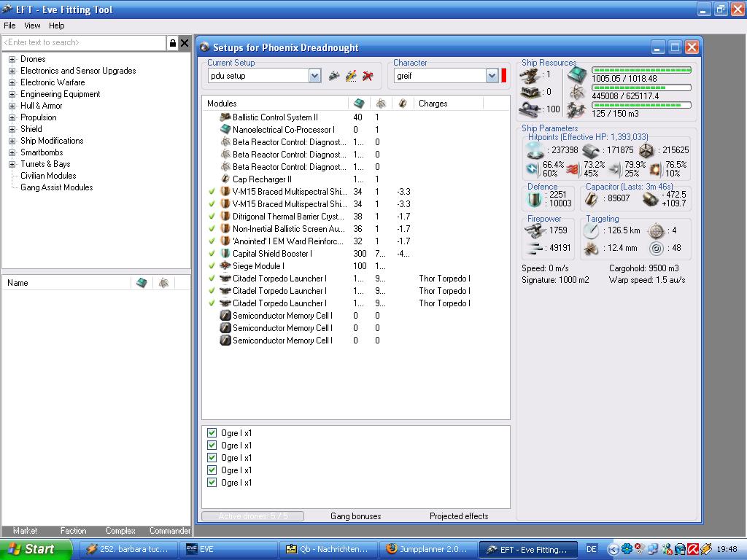The image size is (747, 560).
Task: Clear the search with the X icon
Action: (185, 43)
